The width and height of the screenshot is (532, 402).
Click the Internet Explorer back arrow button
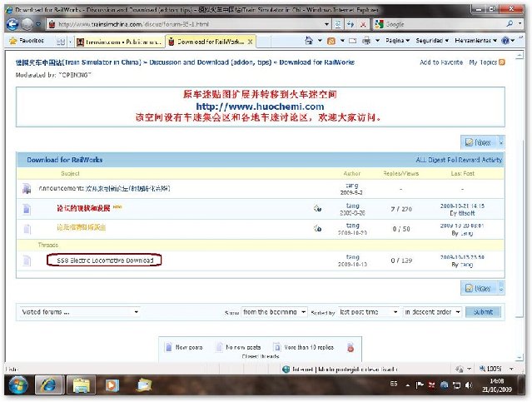13,25
